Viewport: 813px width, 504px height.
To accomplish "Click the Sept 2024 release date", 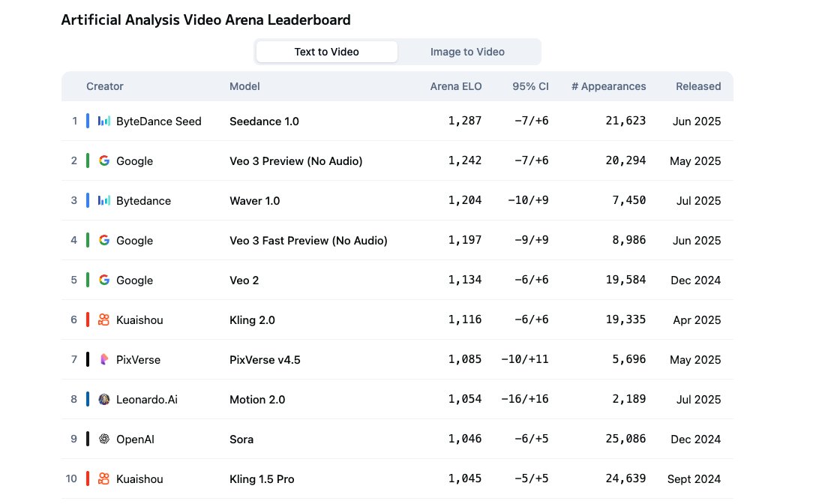I will tap(694, 479).
